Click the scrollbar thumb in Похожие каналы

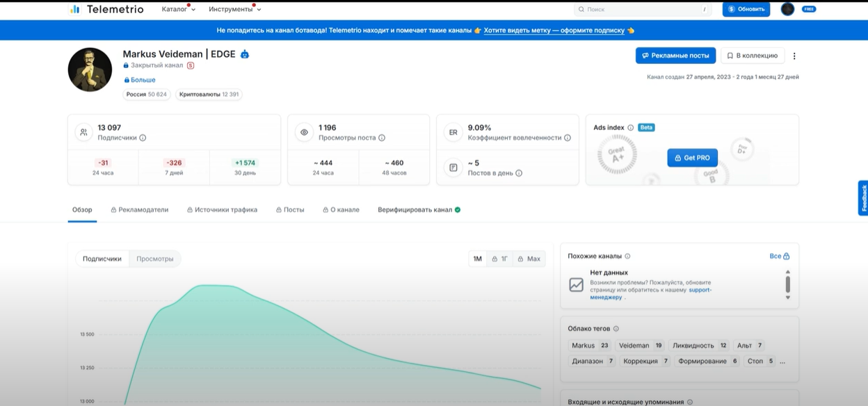[788, 284]
